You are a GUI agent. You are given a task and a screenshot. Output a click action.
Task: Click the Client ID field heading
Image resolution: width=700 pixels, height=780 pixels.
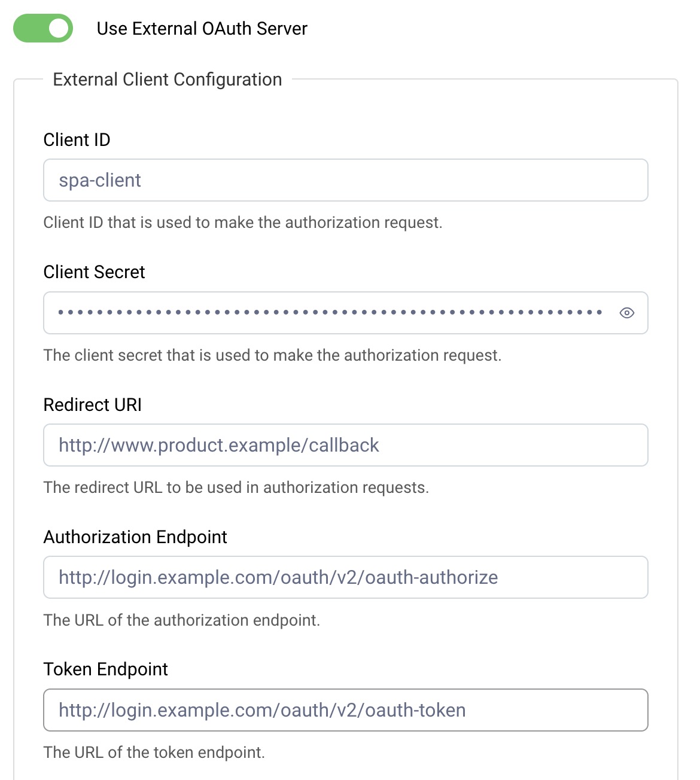[x=77, y=139]
